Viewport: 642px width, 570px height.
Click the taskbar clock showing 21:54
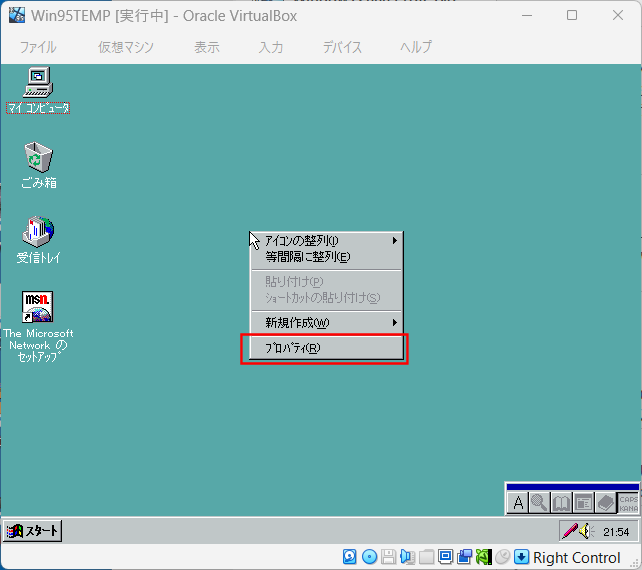[616, 531]
